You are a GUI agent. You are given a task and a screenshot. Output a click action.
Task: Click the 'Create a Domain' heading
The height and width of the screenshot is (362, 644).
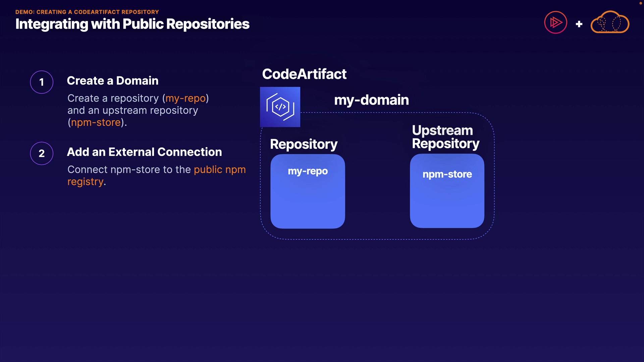pos(112,81)
